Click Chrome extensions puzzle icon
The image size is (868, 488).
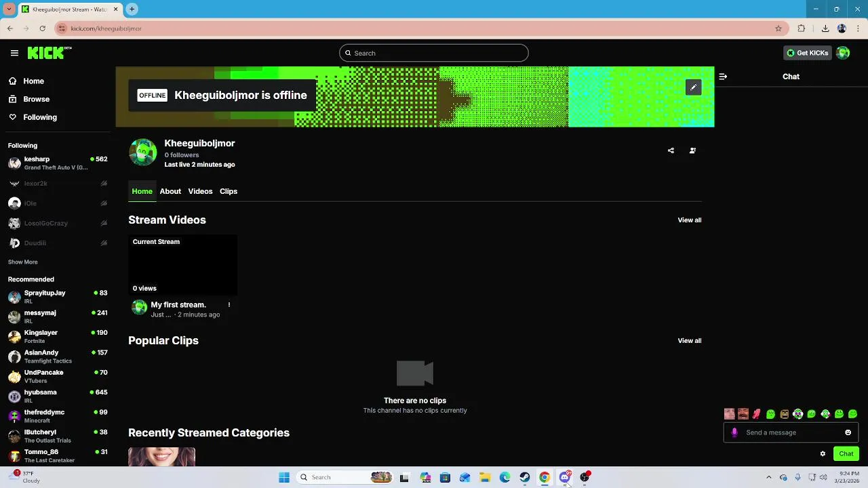[802, 28]
